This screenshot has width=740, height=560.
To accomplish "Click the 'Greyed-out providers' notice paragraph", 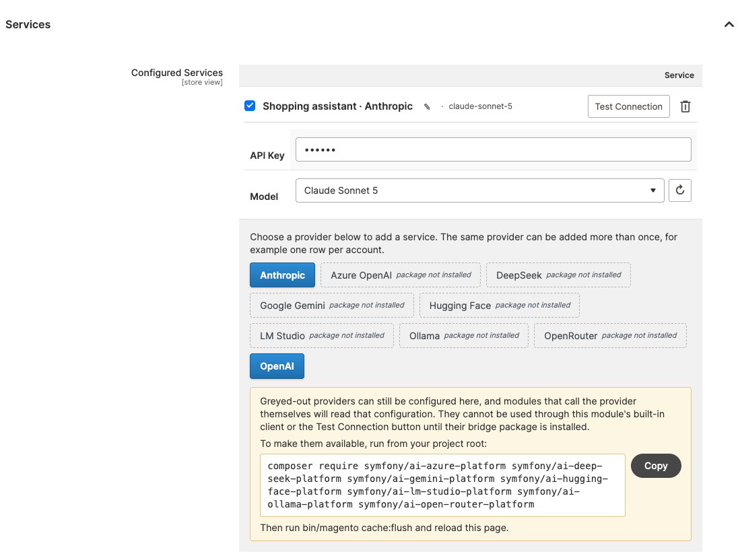I will (462, 414).
